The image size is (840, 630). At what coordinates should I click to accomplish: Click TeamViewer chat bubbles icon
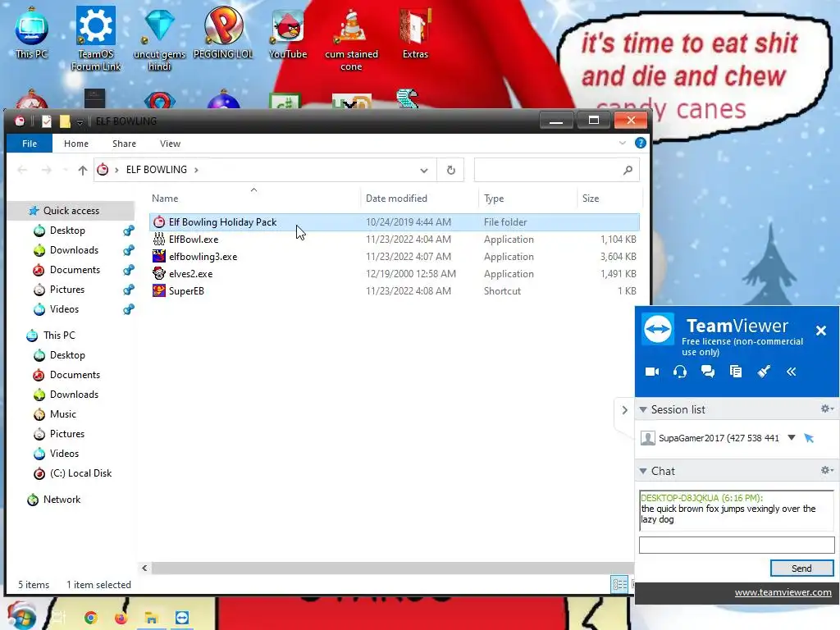click(708, 372)
